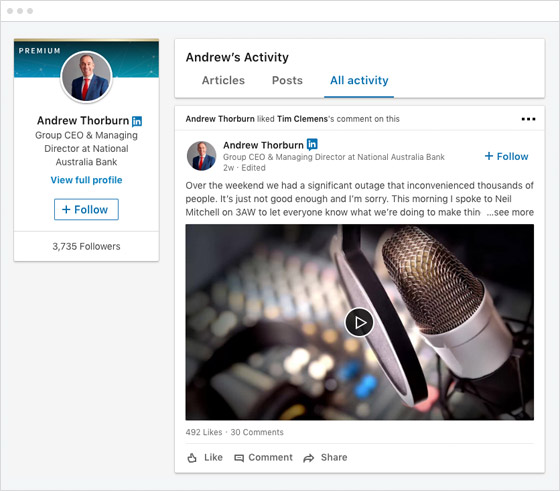Expand post text with see more

pyautogui.click(x=510, y=212)
